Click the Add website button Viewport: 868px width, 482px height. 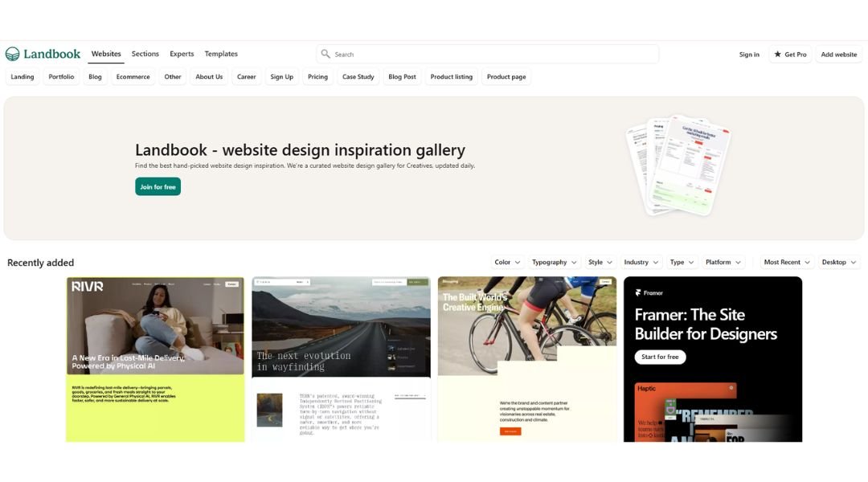(838, 55)
